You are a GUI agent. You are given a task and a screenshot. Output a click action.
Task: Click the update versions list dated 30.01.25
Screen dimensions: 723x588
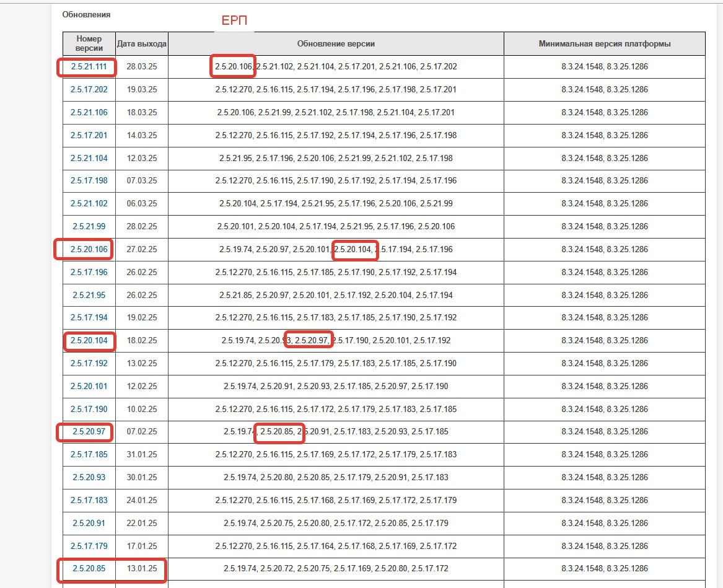click(336, 478)
